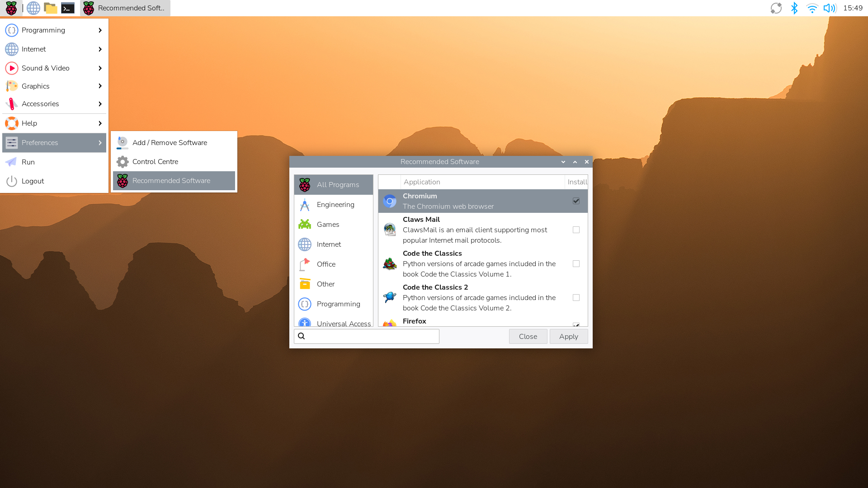Open the Raspberry Pi main menu icon
The width and height of the screenshot is (868, 488).
point(11,8)
